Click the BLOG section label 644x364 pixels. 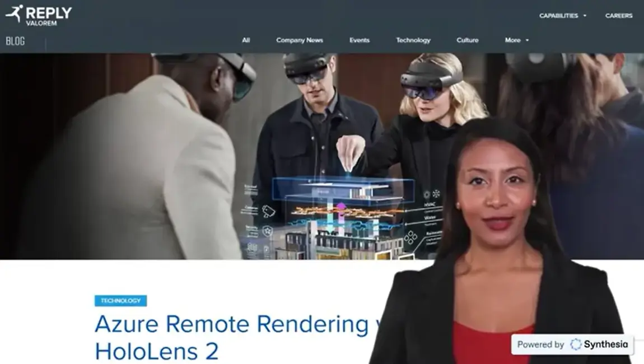(x=15, y=41)
